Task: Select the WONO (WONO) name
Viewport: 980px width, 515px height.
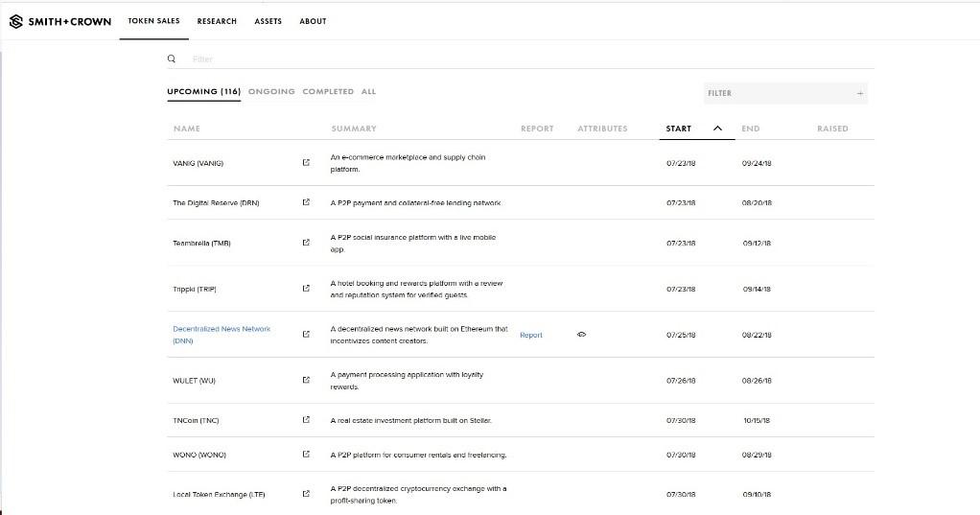Action: (x=199, y=455)
